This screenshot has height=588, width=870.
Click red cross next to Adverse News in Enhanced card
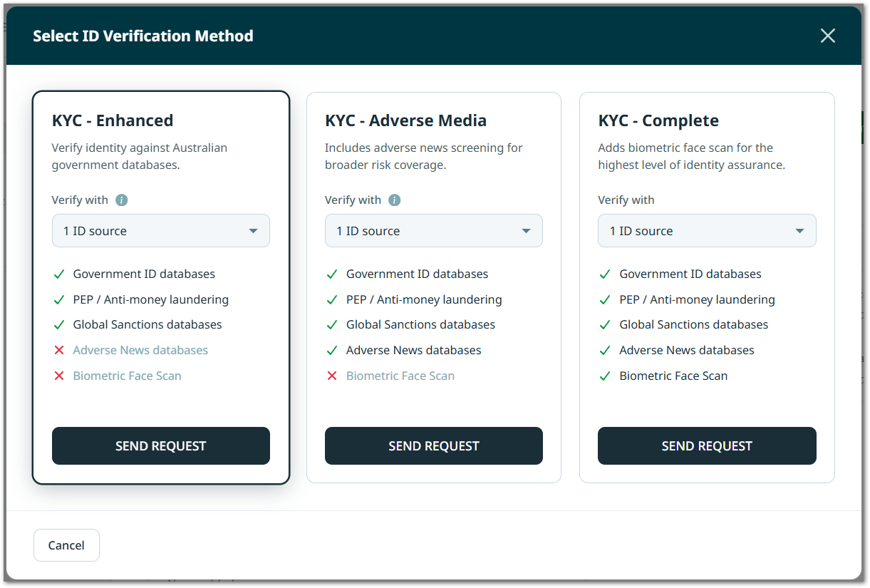pos(59,351)
